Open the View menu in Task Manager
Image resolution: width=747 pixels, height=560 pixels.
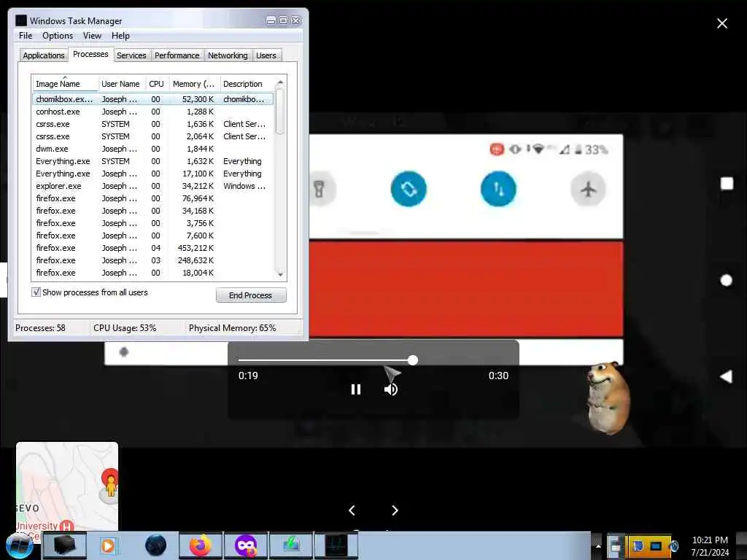[x=92, y=36]
